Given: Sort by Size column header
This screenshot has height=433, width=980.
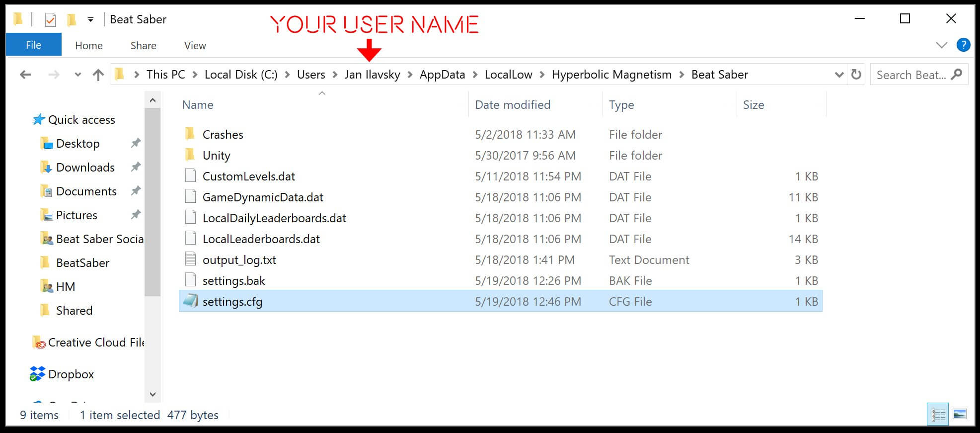Looking at the screenshot, I should pos(754,105).
